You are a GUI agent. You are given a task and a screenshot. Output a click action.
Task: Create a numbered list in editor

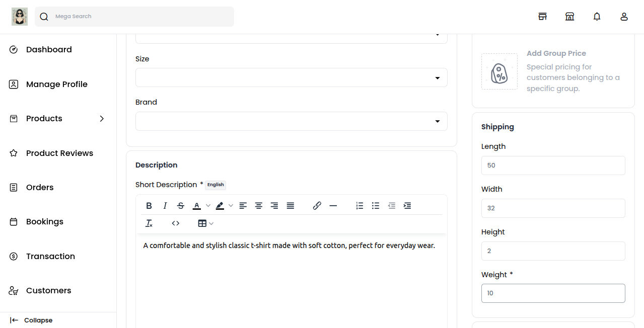point(360,206)
